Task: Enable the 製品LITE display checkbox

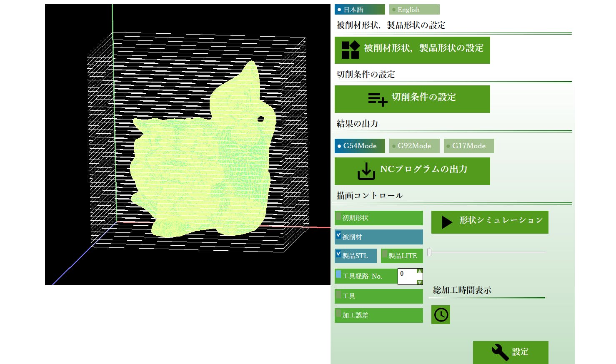Action: pyautogui.click(x=385, y=254)
